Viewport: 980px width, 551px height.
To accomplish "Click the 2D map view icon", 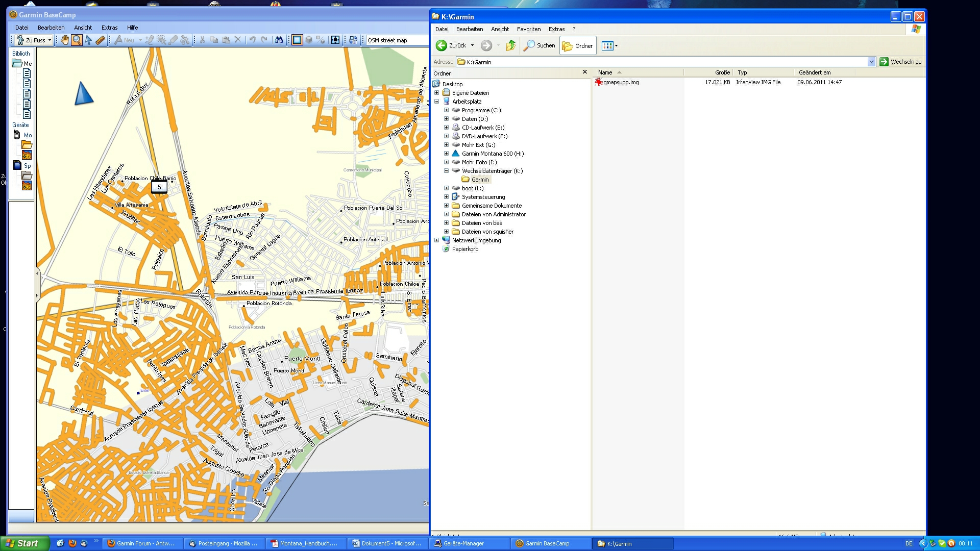I will 297,40.
